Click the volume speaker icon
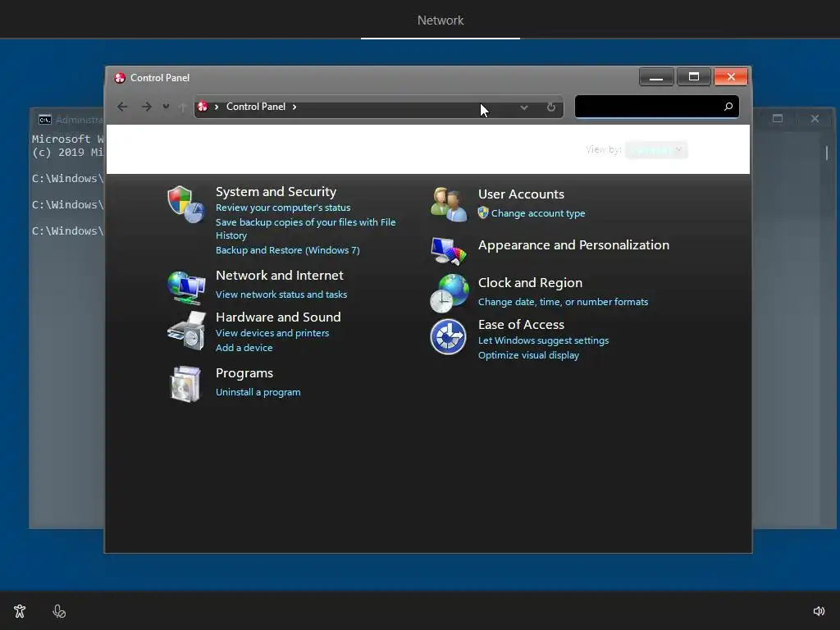Screen dimensions: 840x630 [819, 611]
